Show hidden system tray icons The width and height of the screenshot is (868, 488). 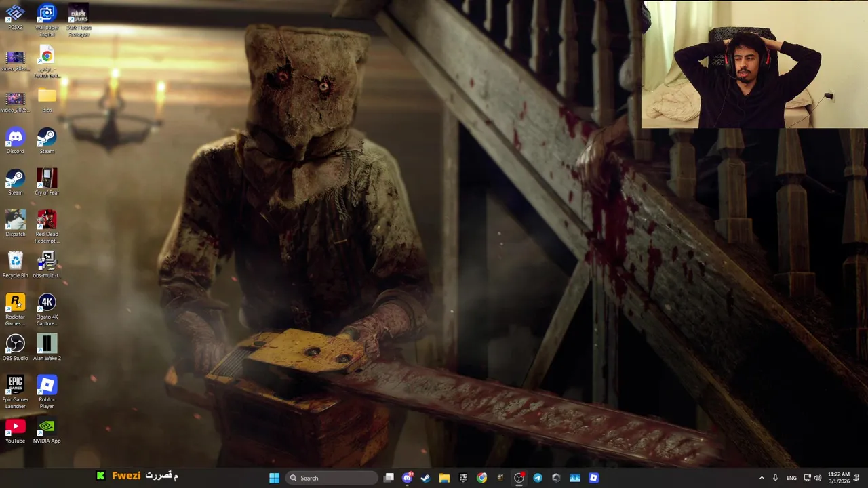(762, 478)
